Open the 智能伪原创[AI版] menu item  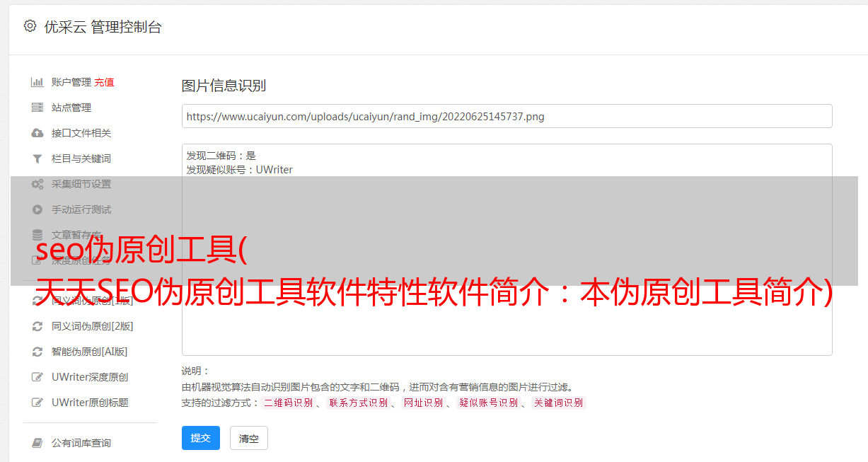(x=89, y=352)
